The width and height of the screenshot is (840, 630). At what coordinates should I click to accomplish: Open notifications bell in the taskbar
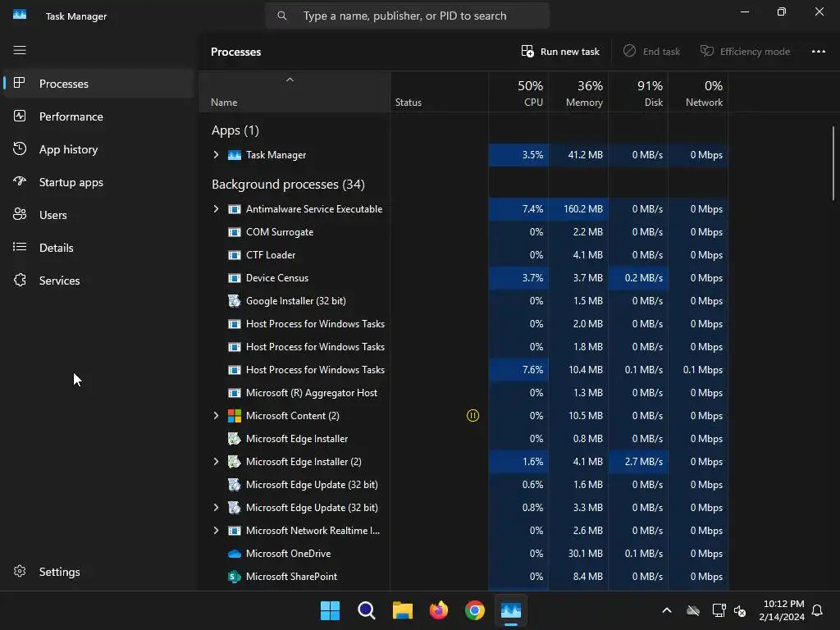point(817,610)
